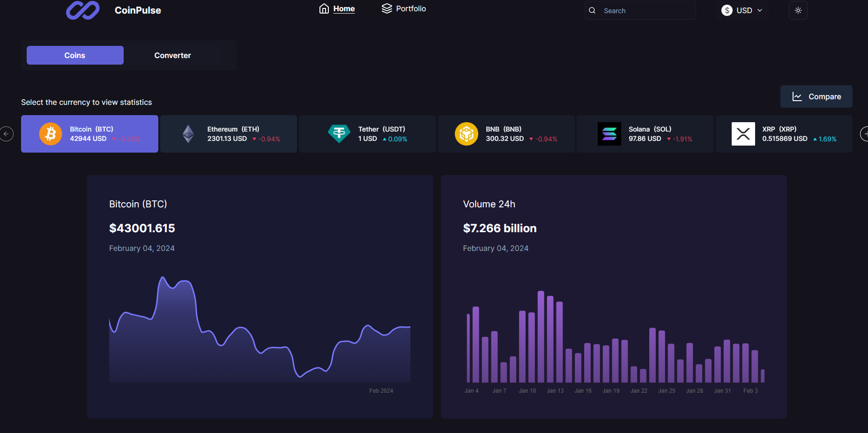
Task: Open the Home page
Action: point(337,8)
